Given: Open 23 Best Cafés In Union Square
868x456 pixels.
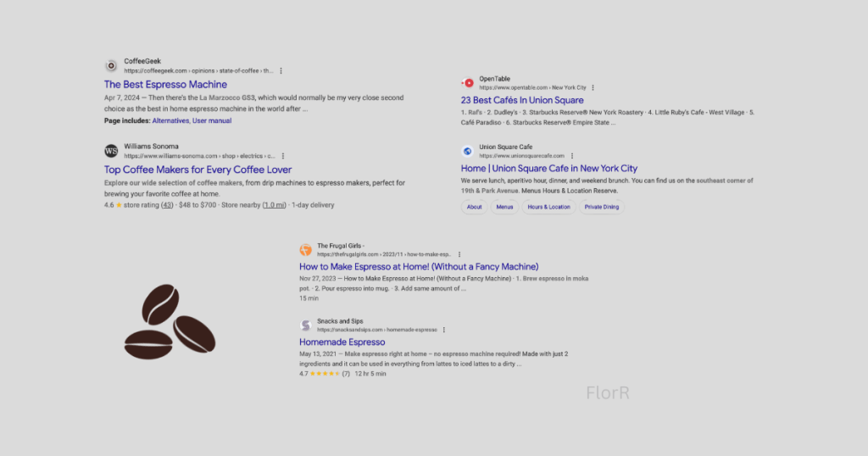Looking at the screenshot, I should point(522,100).
